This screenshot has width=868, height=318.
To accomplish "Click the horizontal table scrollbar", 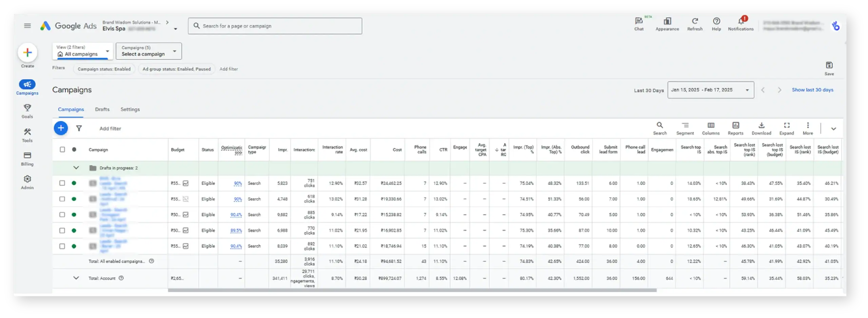I will point(412,291).
